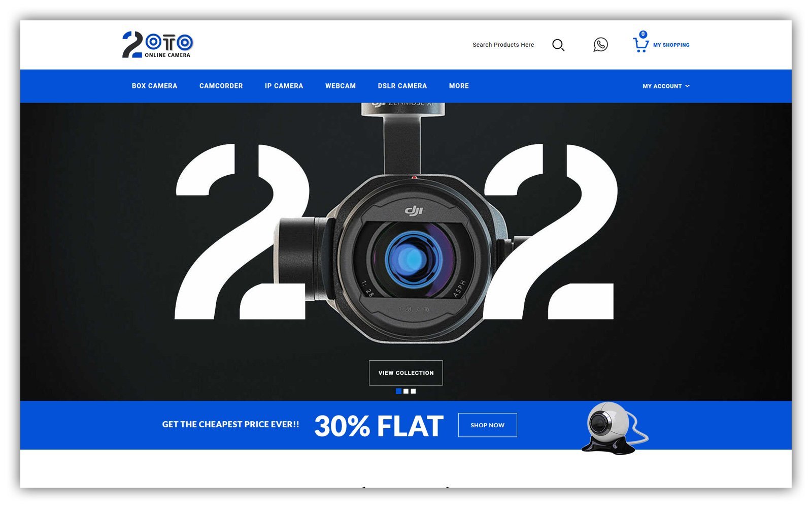Focus the Search Products Here field
The image size is (812, 508).
coord(503,45)
